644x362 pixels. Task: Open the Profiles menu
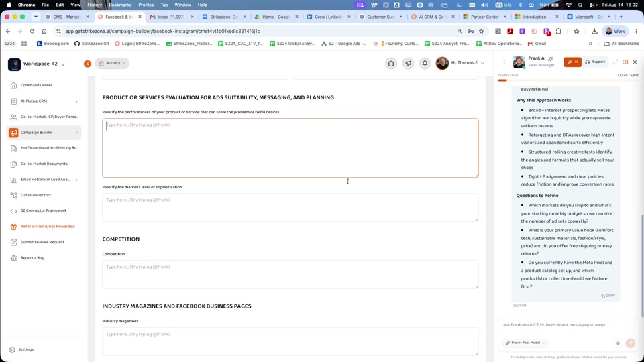coord(146,5)
